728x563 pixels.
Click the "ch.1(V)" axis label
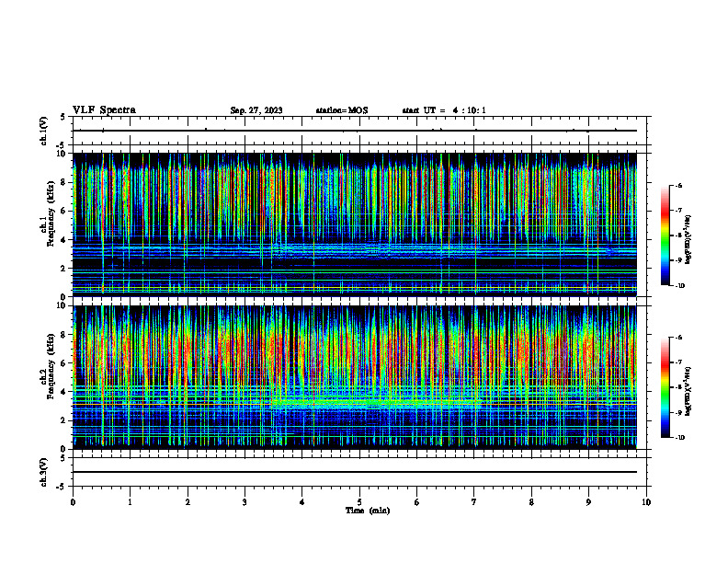(x=44, y=131)
